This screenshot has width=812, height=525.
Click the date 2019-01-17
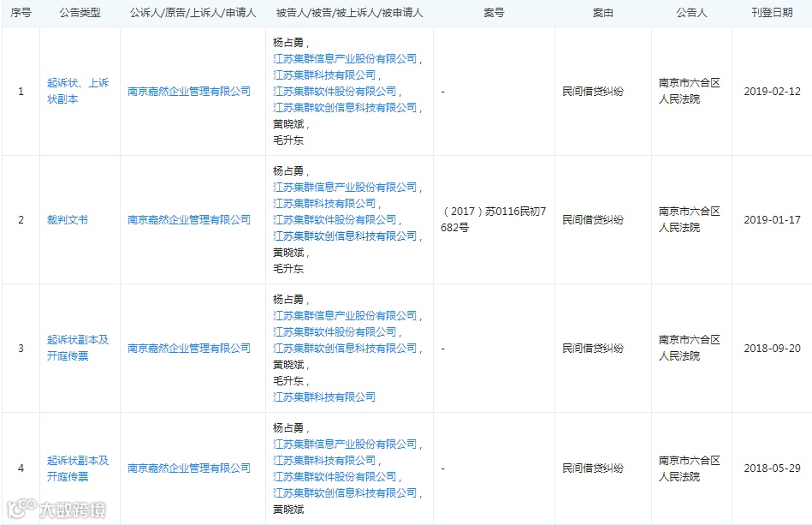pyautogui.click(x=772, y=220)
